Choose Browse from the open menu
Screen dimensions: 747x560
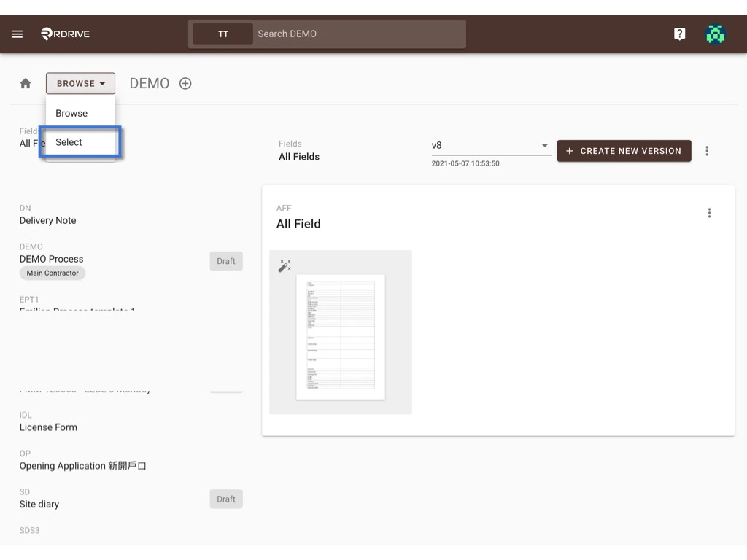[x=71, y=113]
